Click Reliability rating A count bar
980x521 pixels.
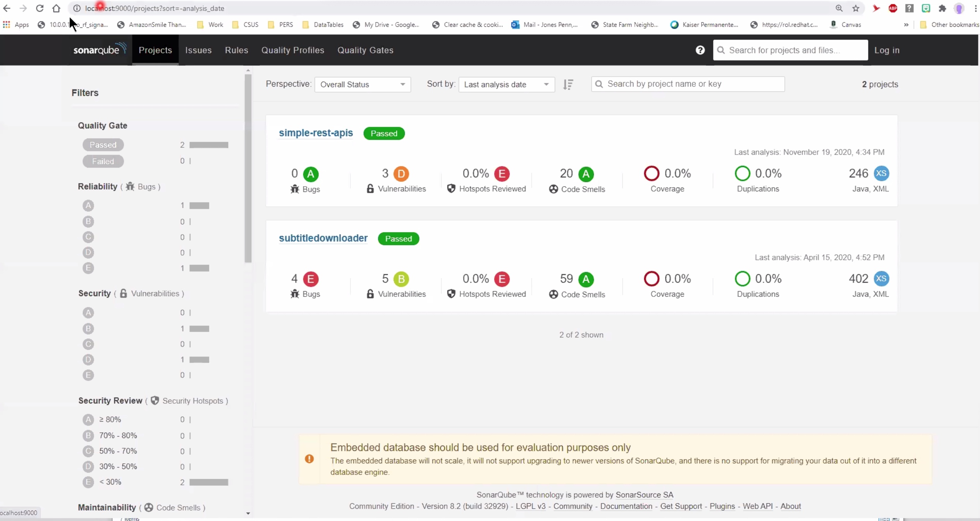199,206
